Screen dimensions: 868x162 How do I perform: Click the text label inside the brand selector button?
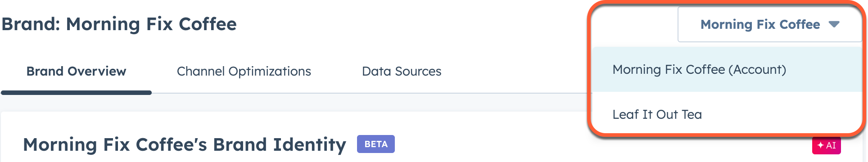760,24
